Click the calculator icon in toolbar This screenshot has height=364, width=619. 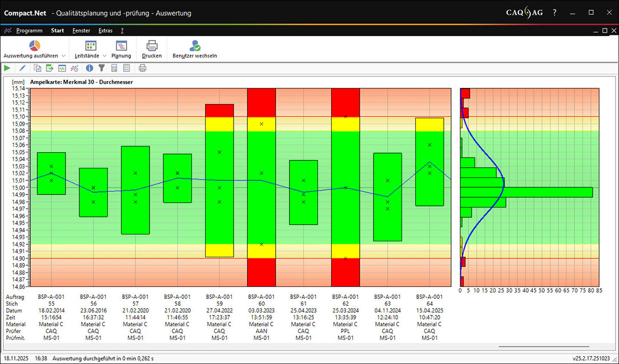point(114,68)
